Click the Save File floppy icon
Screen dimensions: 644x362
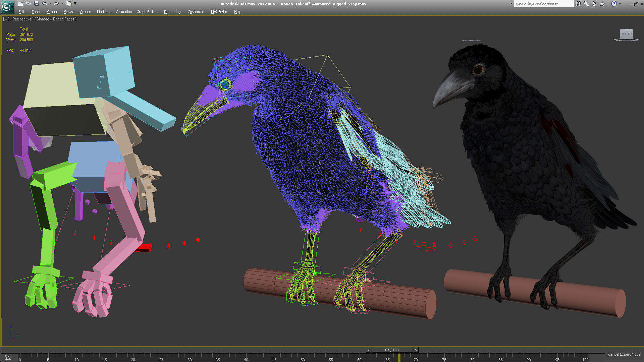(37, 4)
